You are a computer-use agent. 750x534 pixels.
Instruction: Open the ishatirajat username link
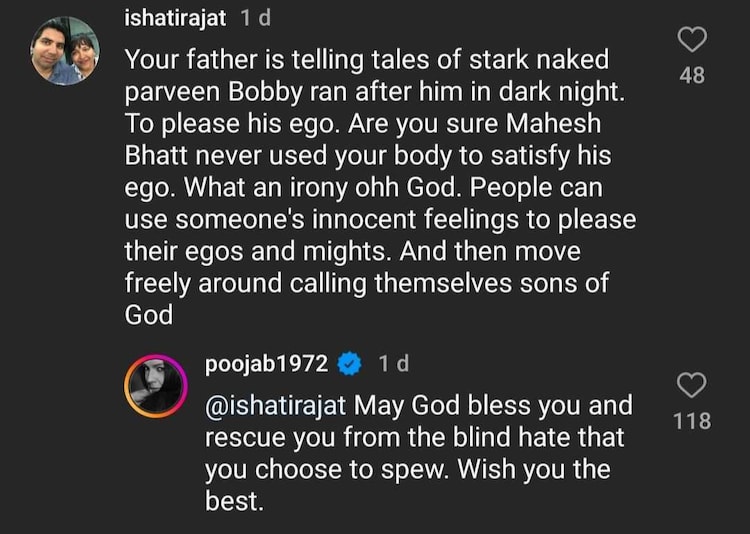pos(177,18)
